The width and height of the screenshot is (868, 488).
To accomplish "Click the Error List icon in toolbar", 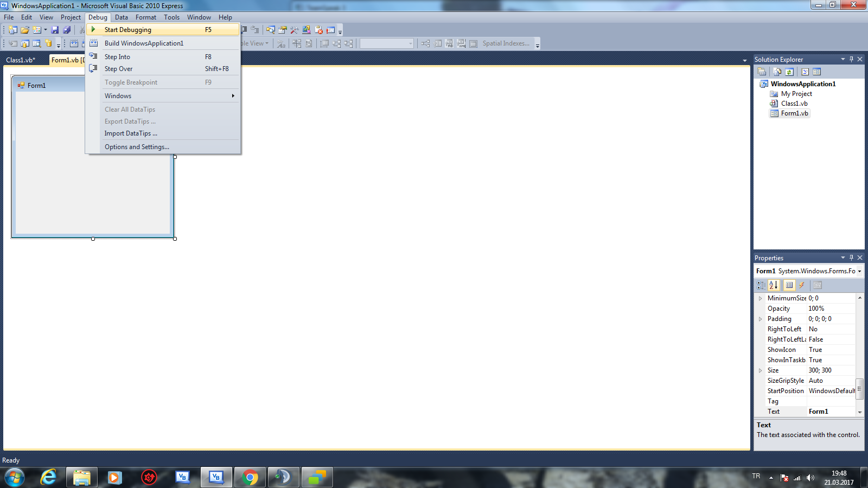I will [x=318, y=30].
